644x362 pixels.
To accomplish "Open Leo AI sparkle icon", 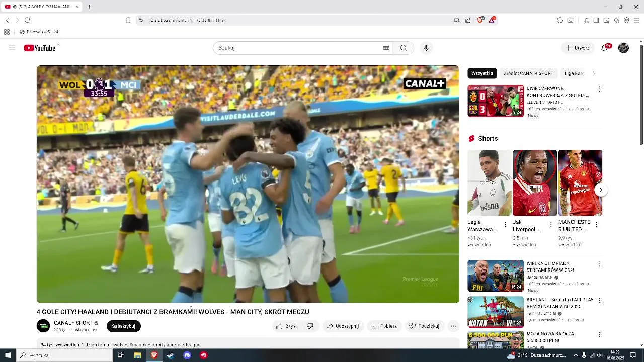I will click(616, 20).
